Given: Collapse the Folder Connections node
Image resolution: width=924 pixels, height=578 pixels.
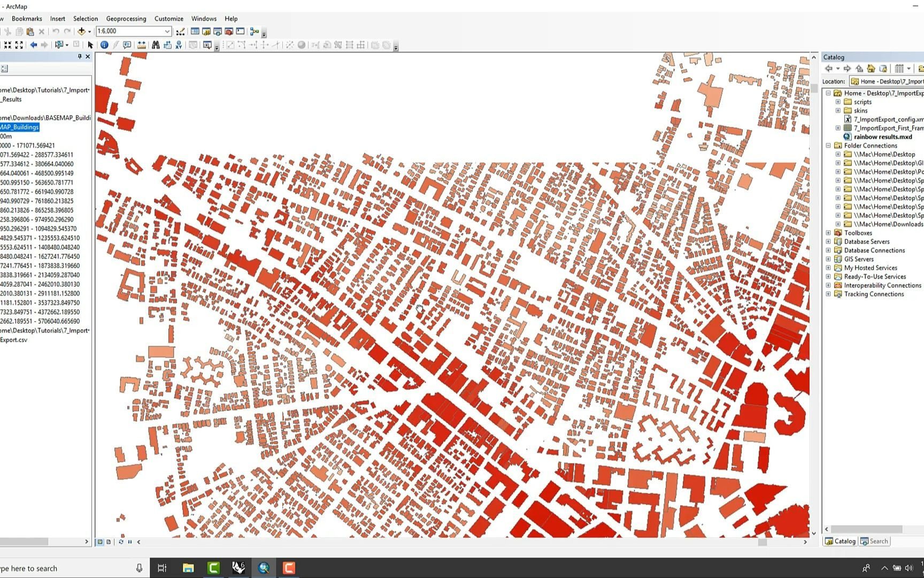Looking at the screenshot, I should click(x=828, y=146).
